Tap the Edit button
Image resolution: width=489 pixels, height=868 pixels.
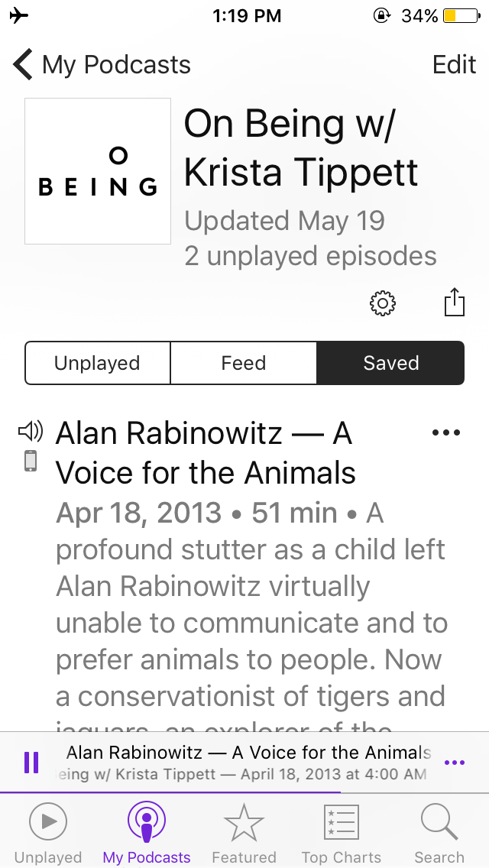(454, 65)
